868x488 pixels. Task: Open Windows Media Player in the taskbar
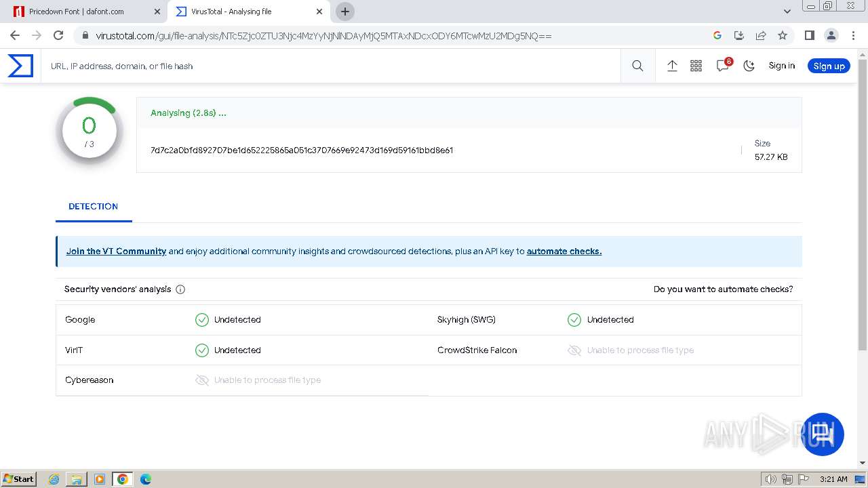click(x=100, y=479)
